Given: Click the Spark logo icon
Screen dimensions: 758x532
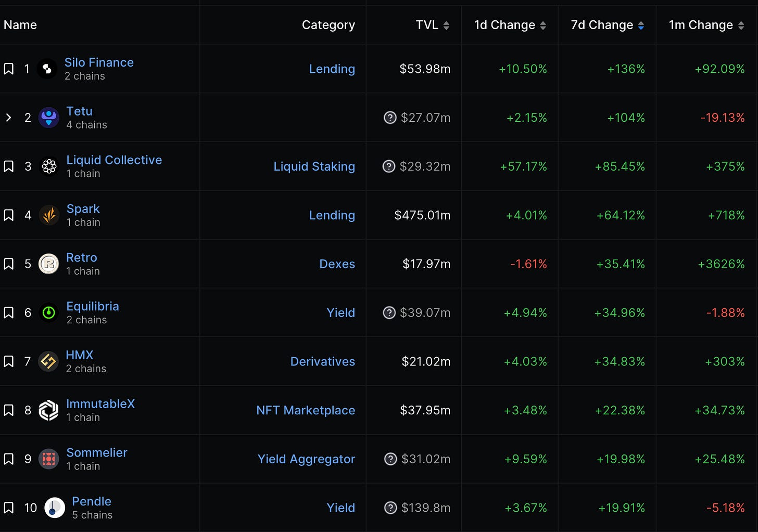Looking at the screenshot, I should (49, 215).
